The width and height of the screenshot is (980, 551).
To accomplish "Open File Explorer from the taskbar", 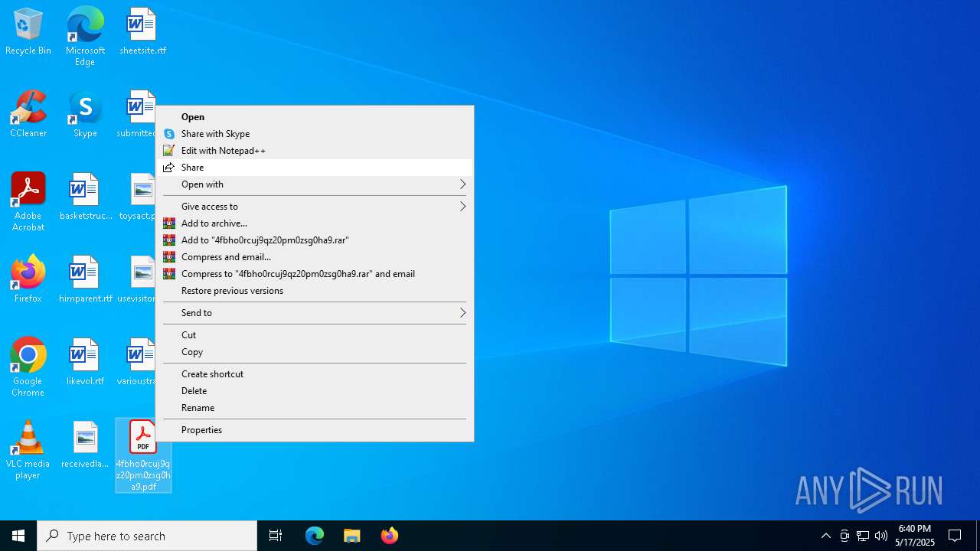I will (351, 536).
